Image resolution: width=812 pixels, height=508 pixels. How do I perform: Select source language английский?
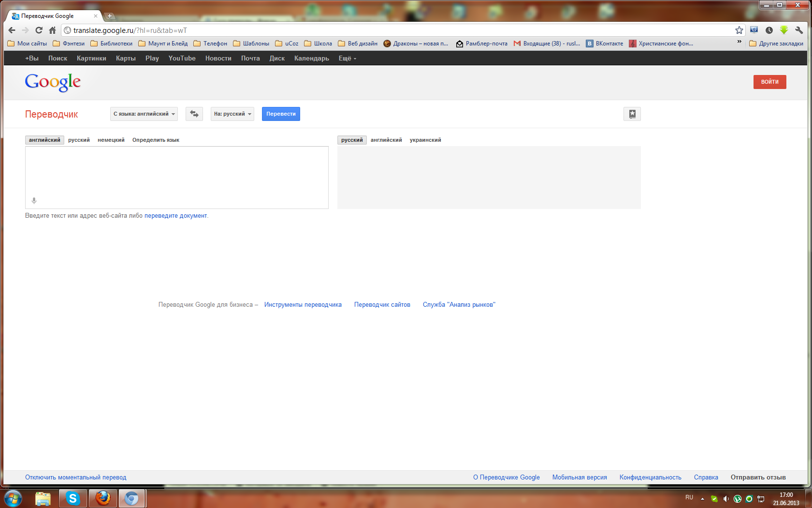44,140
